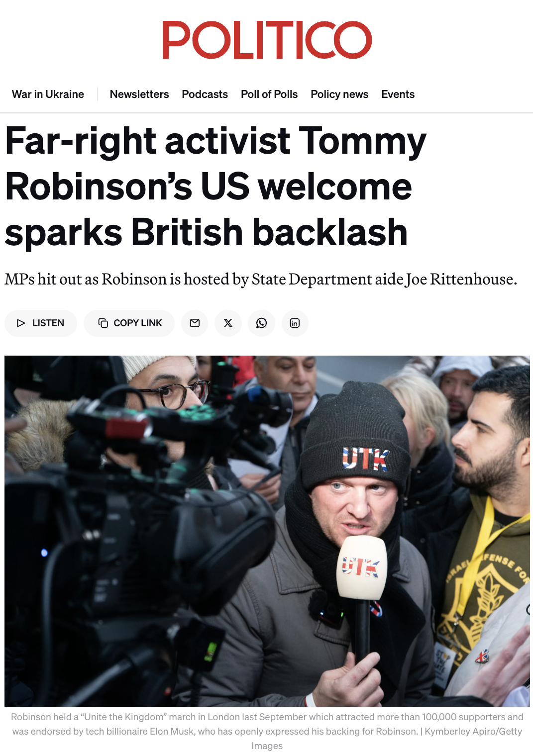Open the Events navigation link
The image size is (533, 756).
(398, 94)
